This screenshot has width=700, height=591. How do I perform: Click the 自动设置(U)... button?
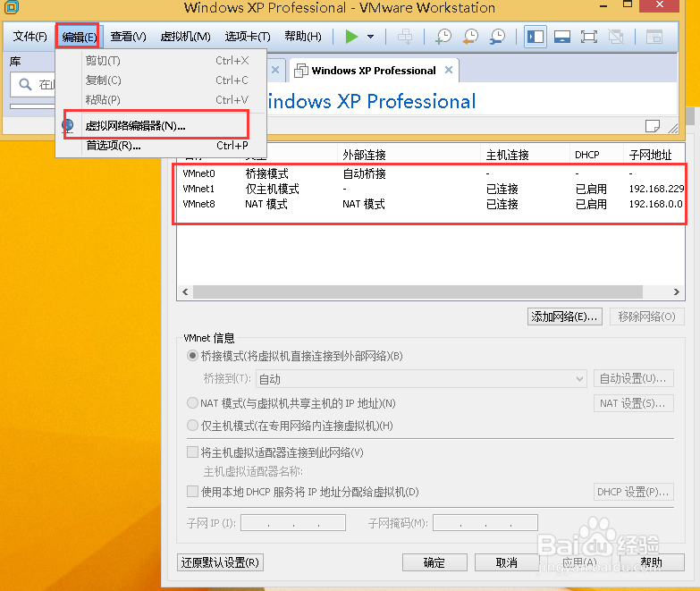(x=634, y=378)
